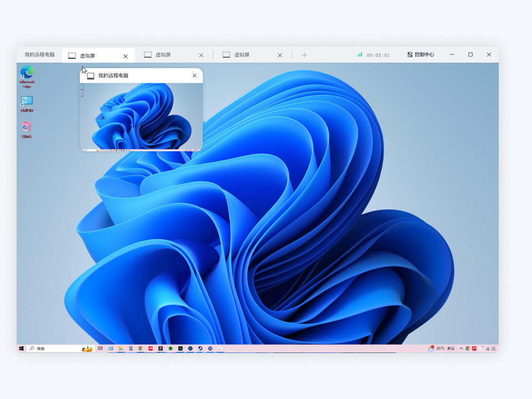Viewport: 532px width, 399px height.
Task: Select the Recycle Bin desktop icon
Action: coord(27,130)
